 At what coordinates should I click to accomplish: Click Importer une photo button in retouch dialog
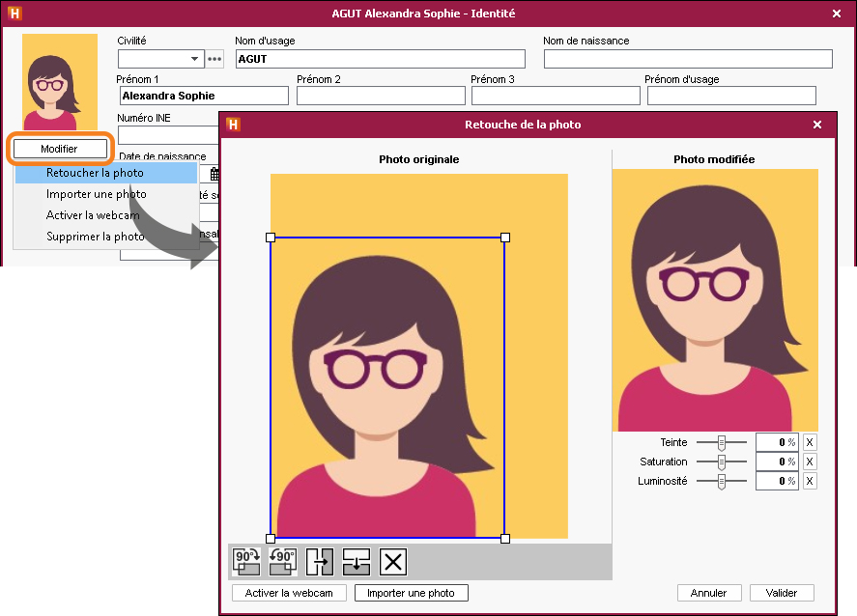[x=411, y=593]
